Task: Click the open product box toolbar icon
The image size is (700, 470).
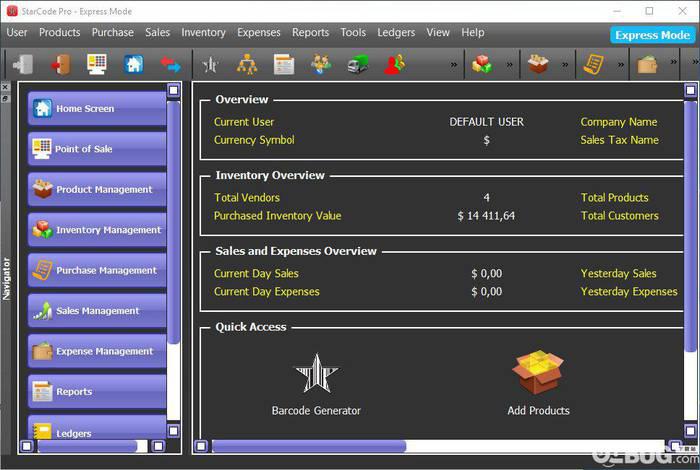Action: (538, 64)
